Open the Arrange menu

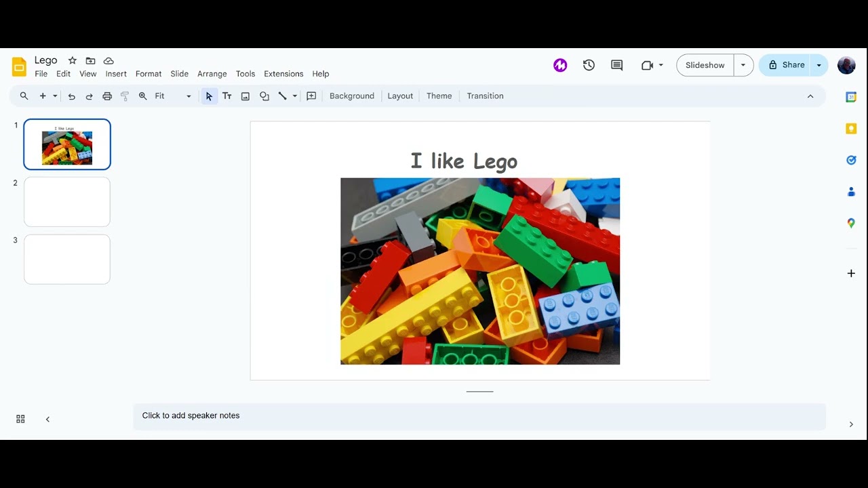[212, 74]
